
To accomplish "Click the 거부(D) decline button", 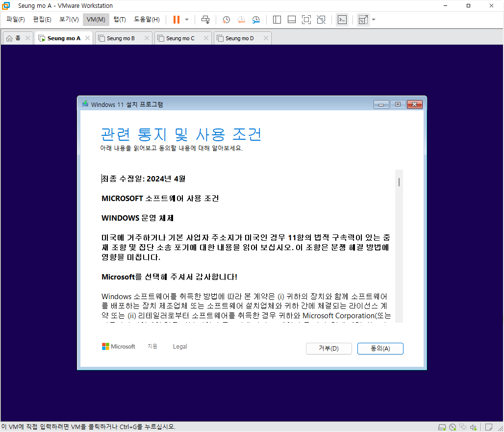I will tap(328, 349).
